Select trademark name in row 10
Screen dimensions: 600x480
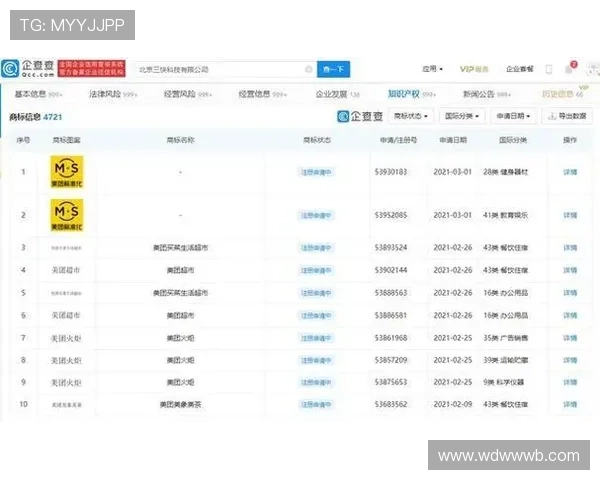(x=180, y=405)
